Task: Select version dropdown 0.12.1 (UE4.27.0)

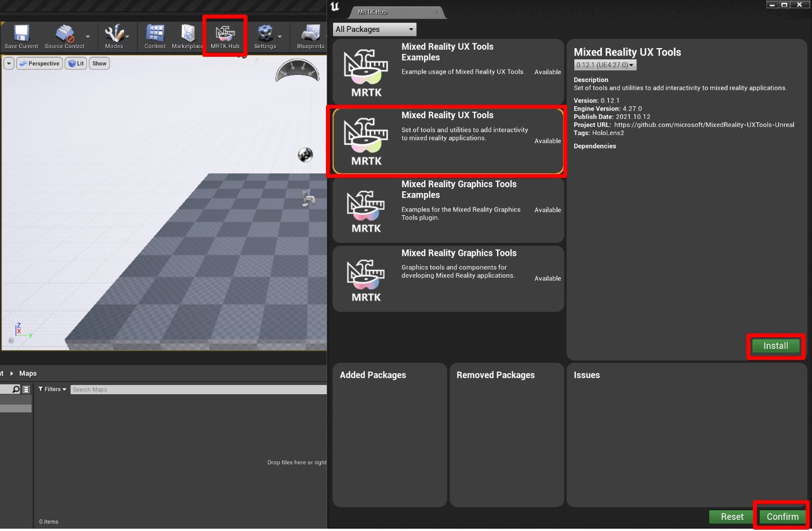Action: tap(605, 65)
